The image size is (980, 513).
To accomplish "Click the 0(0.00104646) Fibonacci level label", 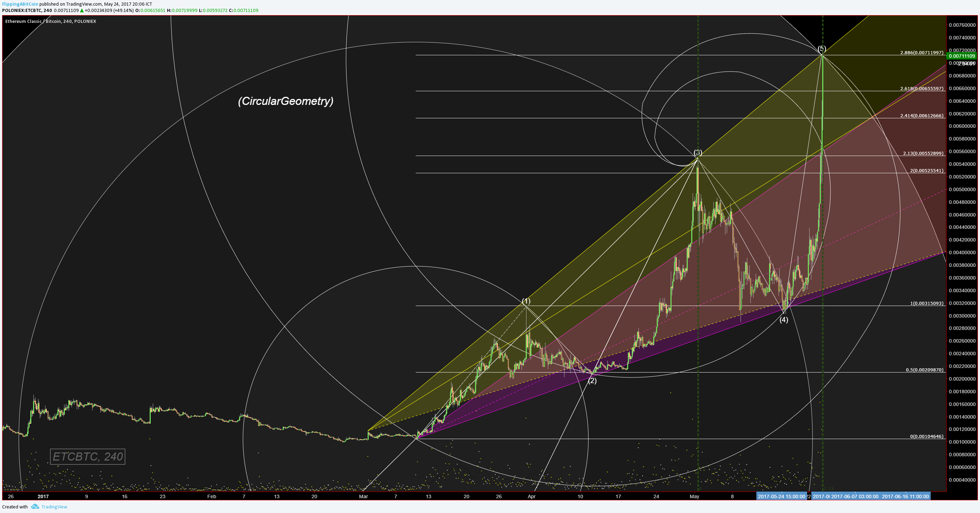I will point(927,436).
